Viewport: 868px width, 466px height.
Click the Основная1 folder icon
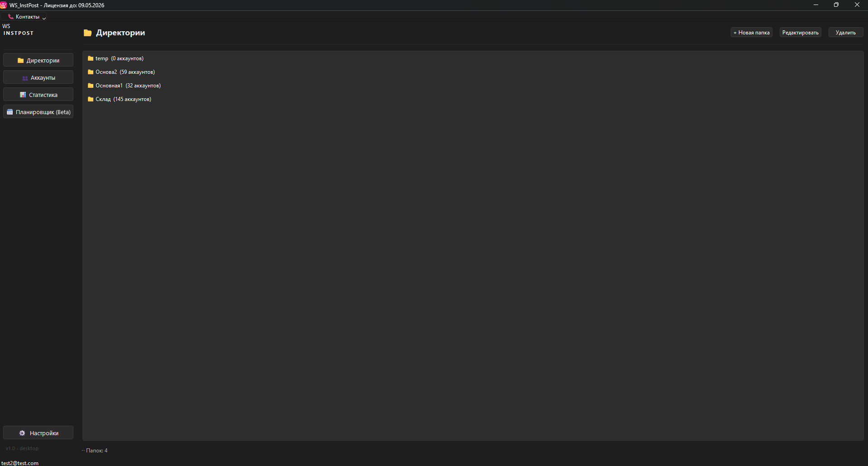91,86
